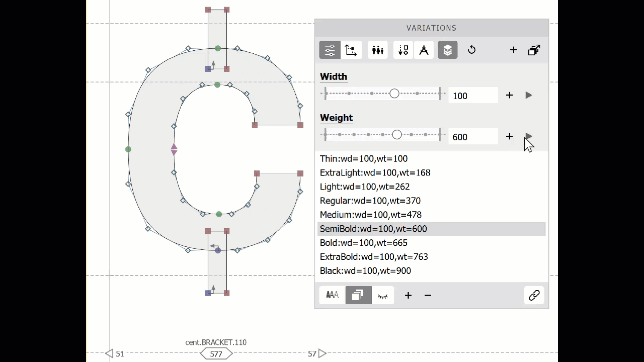Click the Width slider handle
The image size is (644, 362).
[394, 94]
